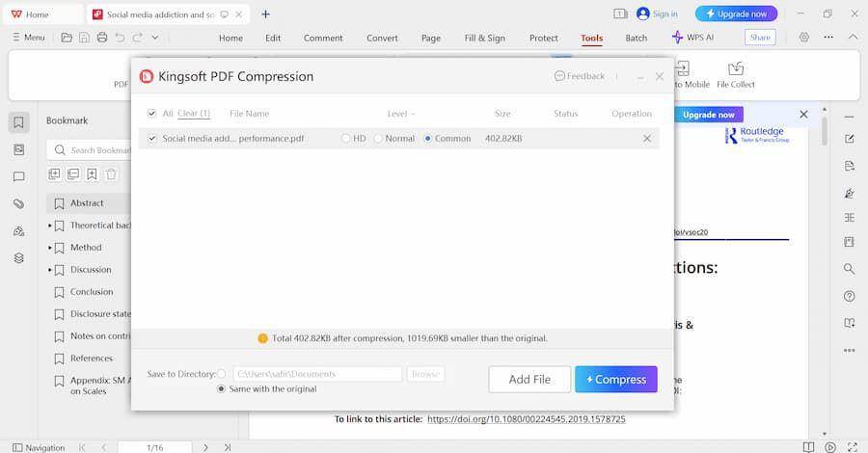The image size is (868, 453).
Task: Click the fullscreen icon in status bar
Action: pyautogui.click(x=853, y=447)
